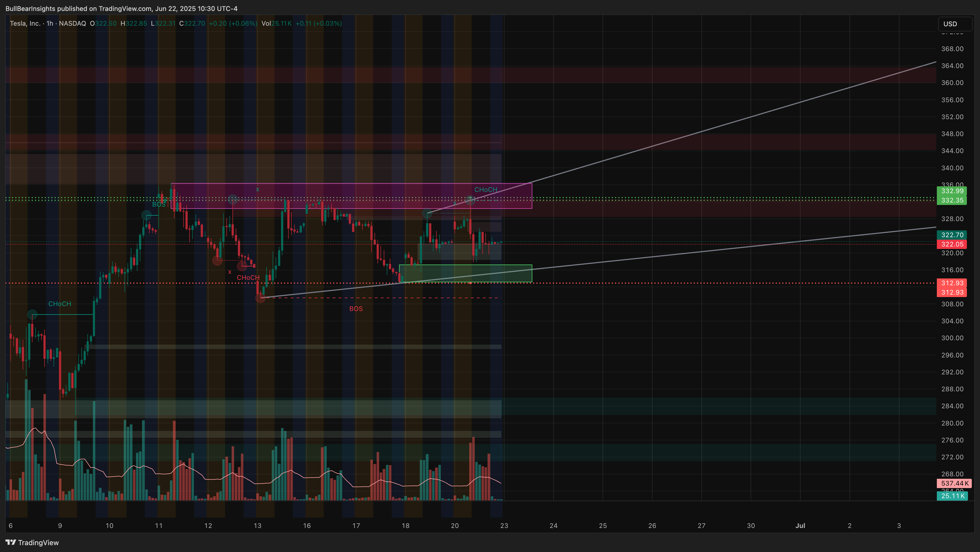
Task: Click date 6 on time axis
Action: click(x=11, y=526)
